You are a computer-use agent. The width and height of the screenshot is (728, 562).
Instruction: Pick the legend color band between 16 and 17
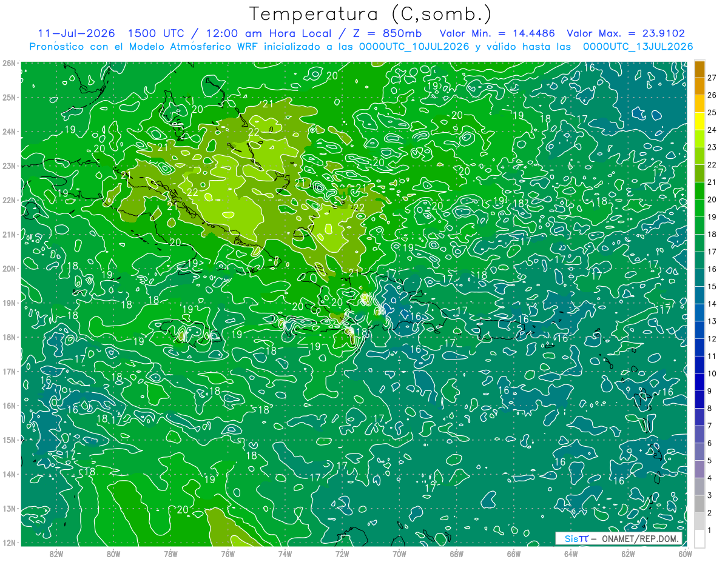pyautogui.click(x=699, y=261)
